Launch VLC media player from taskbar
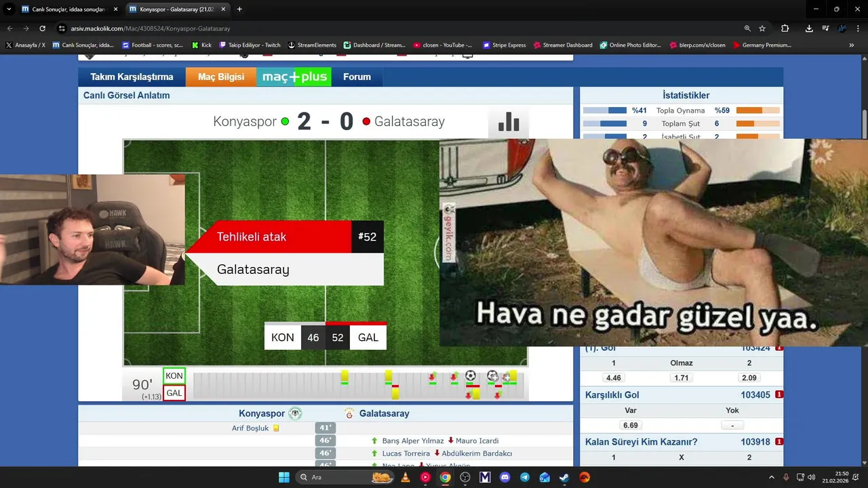This screenshot has height=488, width=868. 406,477
